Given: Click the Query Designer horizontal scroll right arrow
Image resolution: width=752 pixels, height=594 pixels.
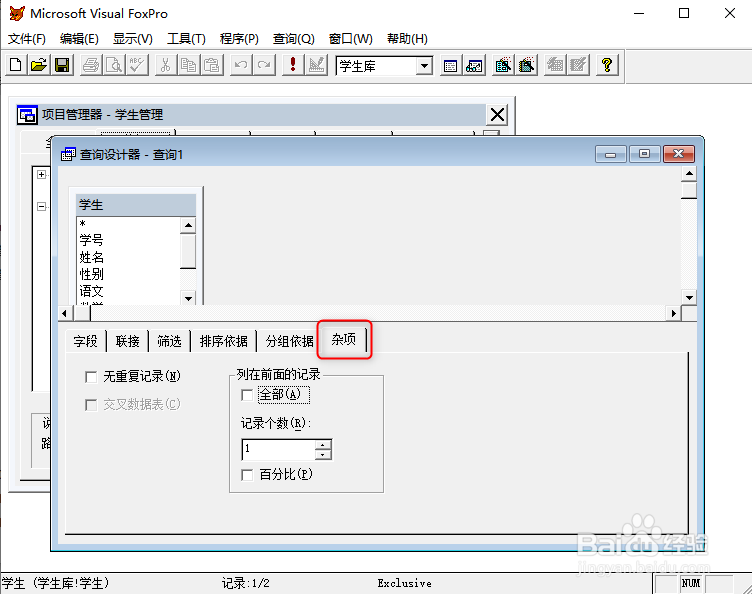Looking at the screenshot, I should (x=674, y=314).
